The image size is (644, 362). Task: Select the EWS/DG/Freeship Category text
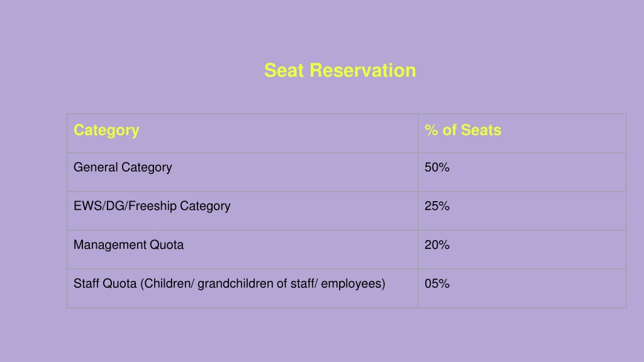(x=152, y=206)
